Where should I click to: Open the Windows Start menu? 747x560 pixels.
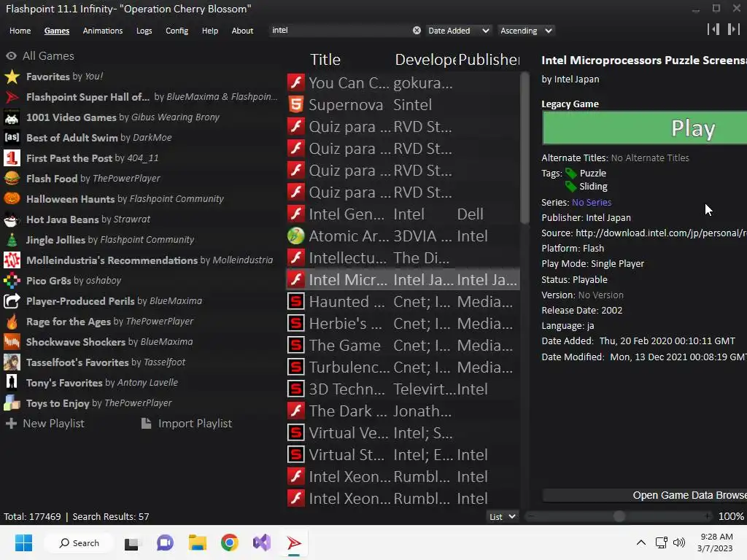23,542
